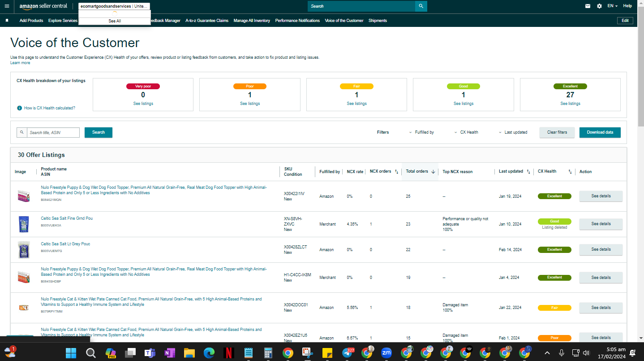Image resolution: width=644 pixels, height=361 pixels.
Task: Open Task View on the taskbar
Action: tap(130, 353)
